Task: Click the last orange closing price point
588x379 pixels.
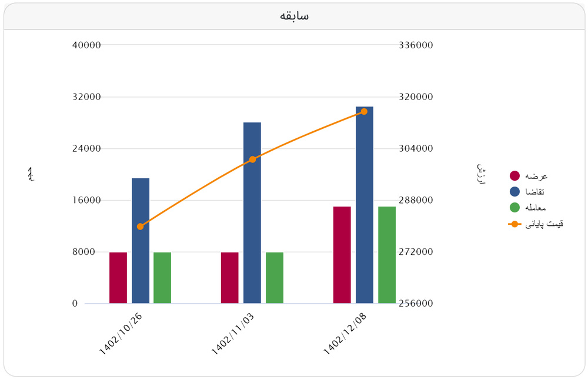Action: pyautogui.click(x=365, y=111)
